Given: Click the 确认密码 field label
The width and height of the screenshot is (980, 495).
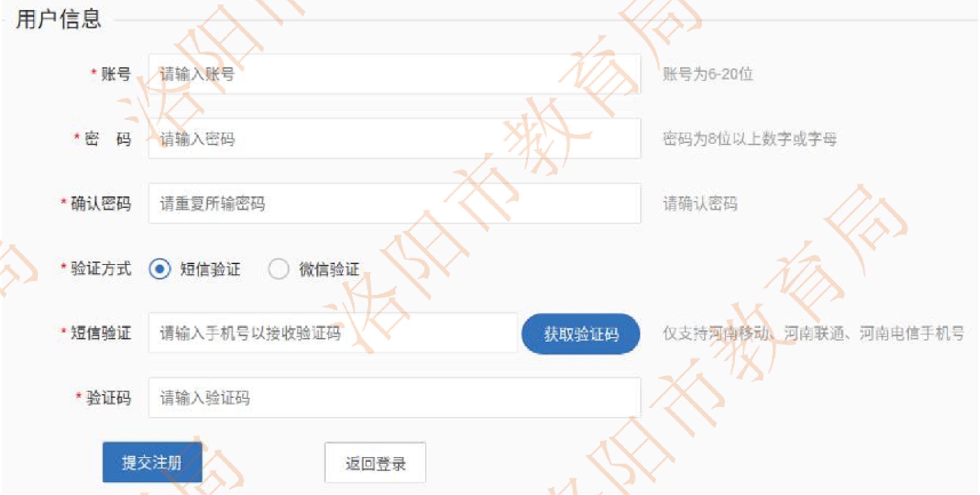Looking at the screenshot, I should (x=101, y=203).
